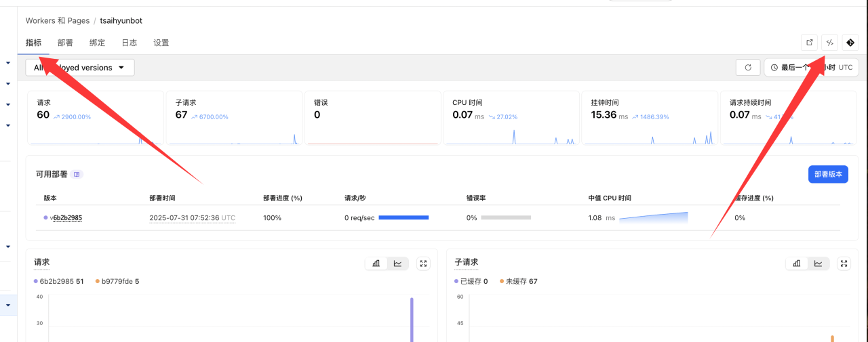Expand the topmost sidebar section arrow
Screen dimensions: 868x342
[8, 63]
